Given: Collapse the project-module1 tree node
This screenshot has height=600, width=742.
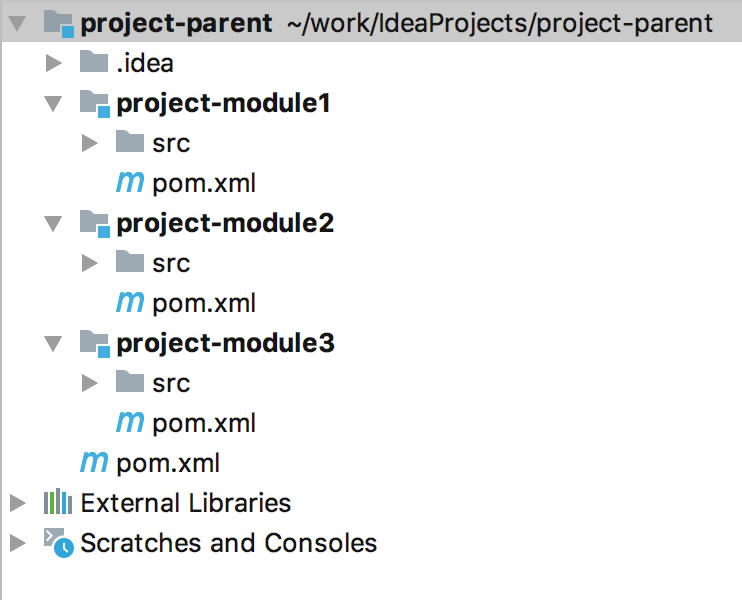Looking at the screenshot, I should tap(53, 103).
